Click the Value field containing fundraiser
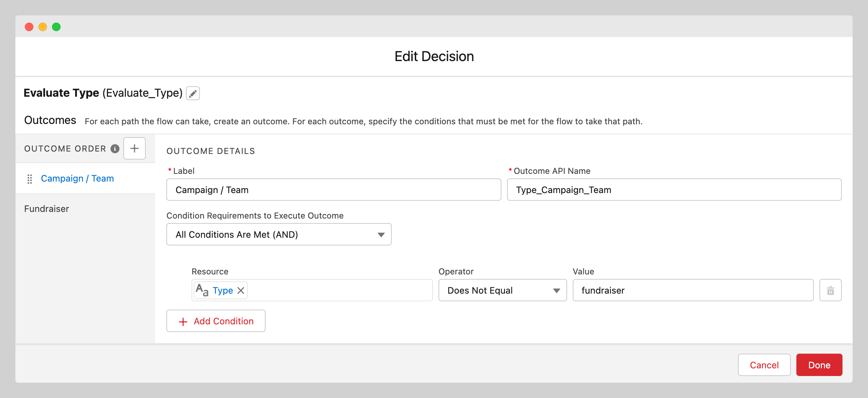868x398 pixels. point(693,290)
